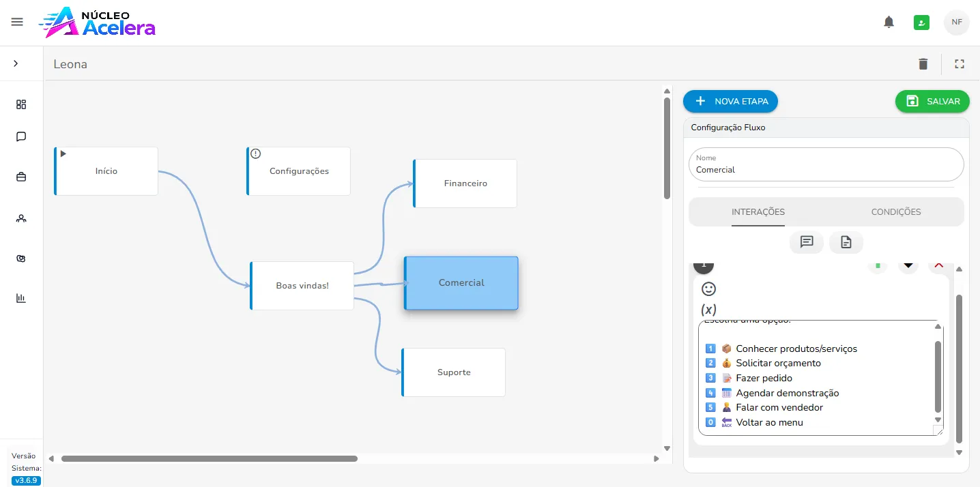Insert a variable using the (x) icon
This screenshot has height=487, width=980.
[708, 309]
